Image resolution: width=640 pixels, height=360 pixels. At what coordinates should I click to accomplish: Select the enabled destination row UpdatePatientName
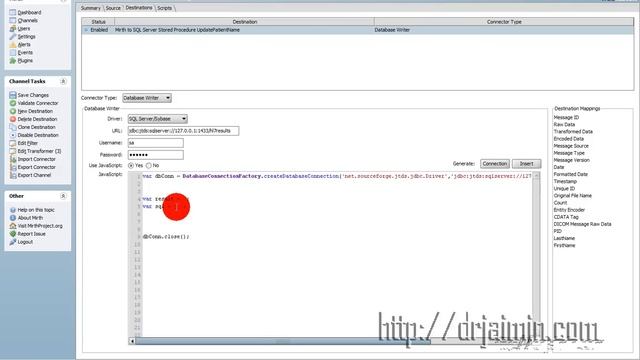358,30
